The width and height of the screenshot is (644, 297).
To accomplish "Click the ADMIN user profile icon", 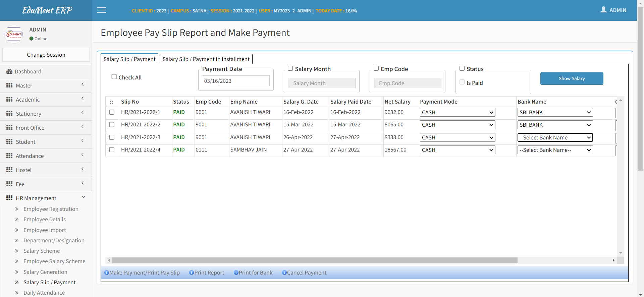I will 603,10.
